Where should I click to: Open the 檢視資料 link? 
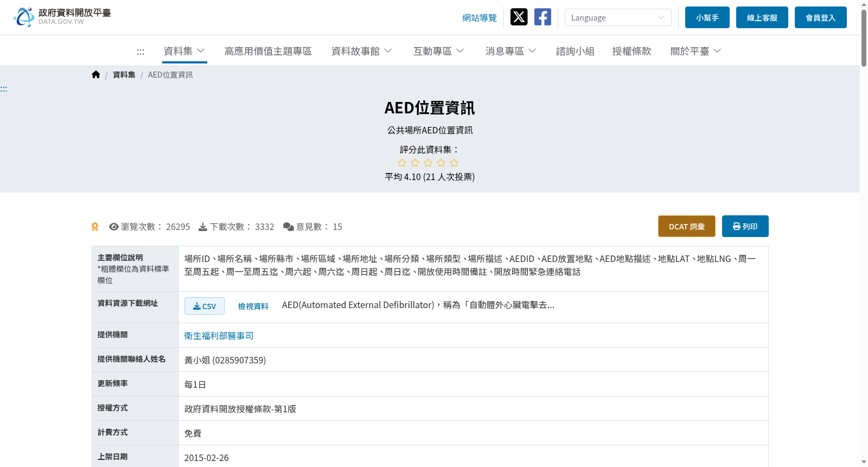(x=253, y=306)
